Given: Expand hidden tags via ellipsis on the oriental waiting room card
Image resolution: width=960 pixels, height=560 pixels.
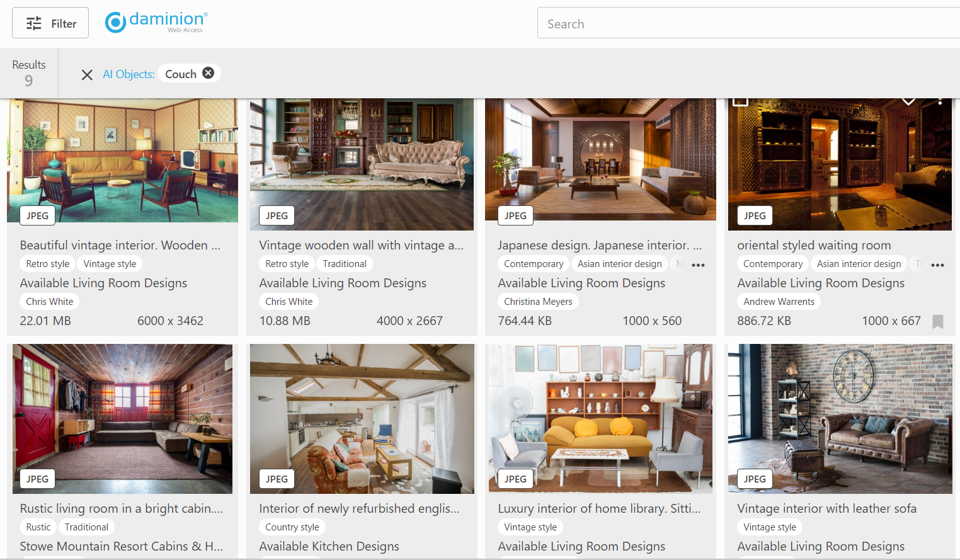Looking at the screenshot, I should (937, 265).
